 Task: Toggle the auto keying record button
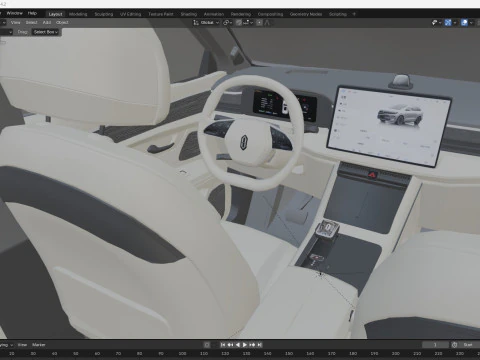tap(207, 345)
